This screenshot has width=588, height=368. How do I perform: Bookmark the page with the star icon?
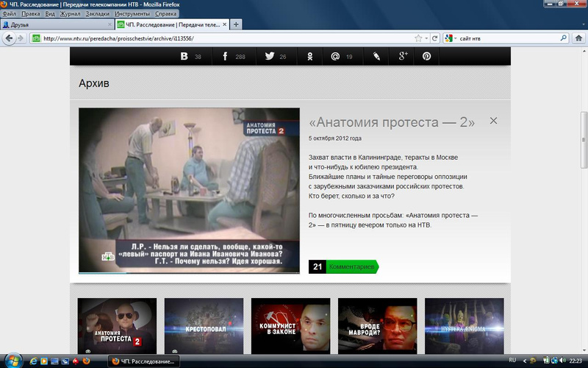[x=418, y=38]
